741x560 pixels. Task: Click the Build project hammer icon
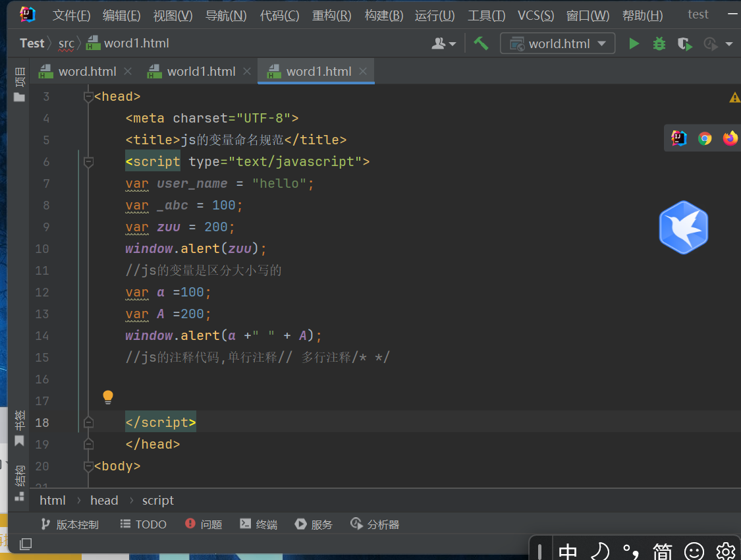click(x=481, y=43)
